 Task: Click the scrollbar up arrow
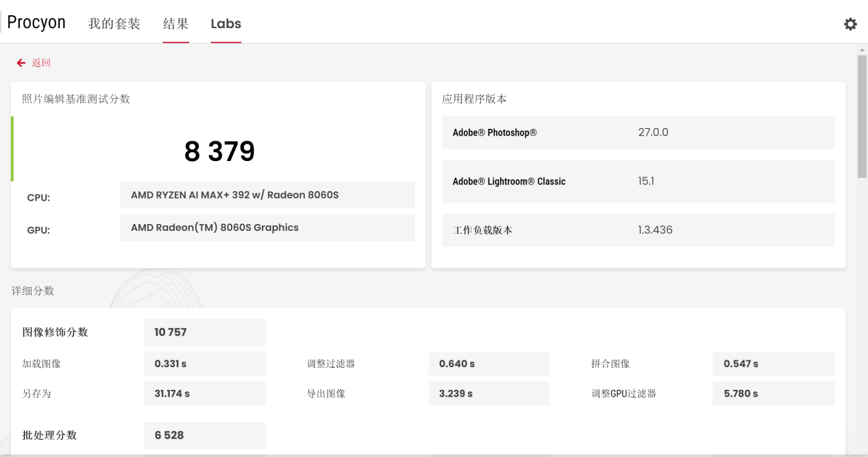[x=862, y=50]
